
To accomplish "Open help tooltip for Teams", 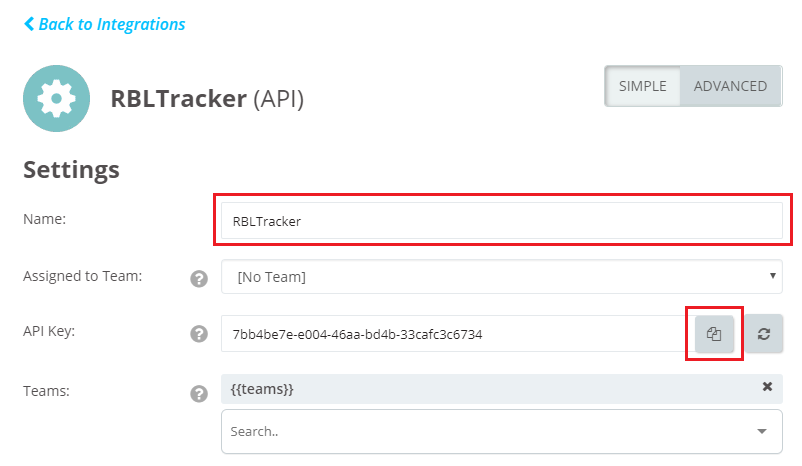I will tap(199, 394).
